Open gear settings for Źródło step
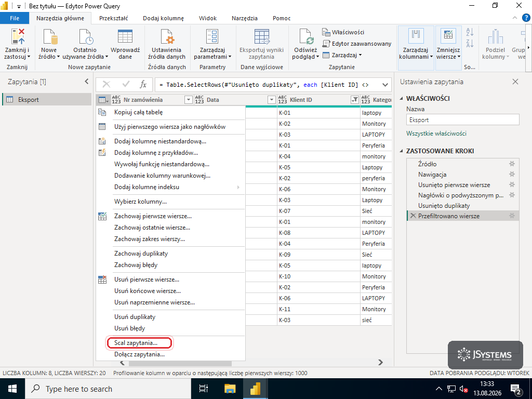 [512, 164]
